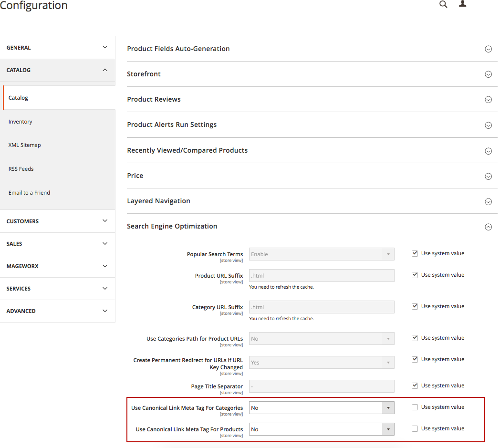Viewport: 500px width, 448px height.
Task: Expand the Storefront section
Action: (x=488, y=74)
